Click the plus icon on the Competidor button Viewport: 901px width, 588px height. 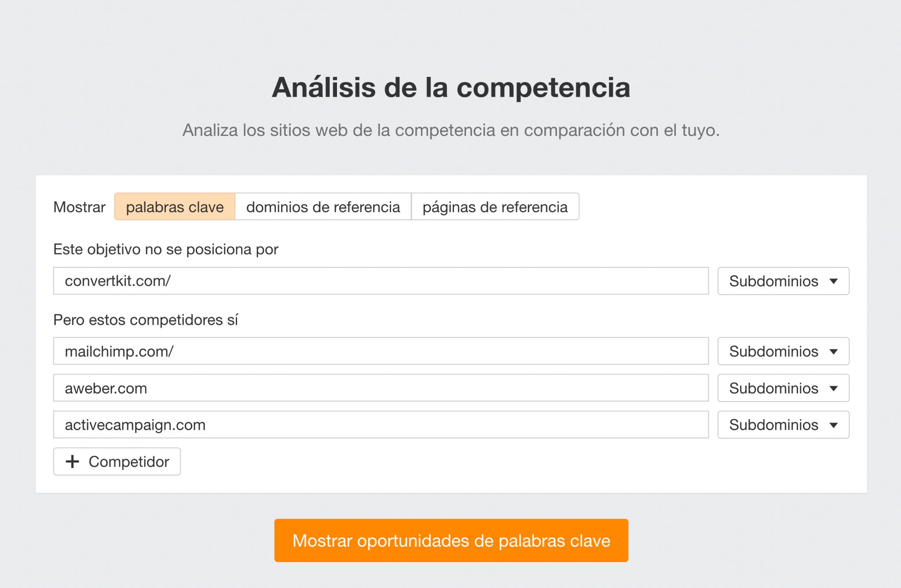pos(73,461)
